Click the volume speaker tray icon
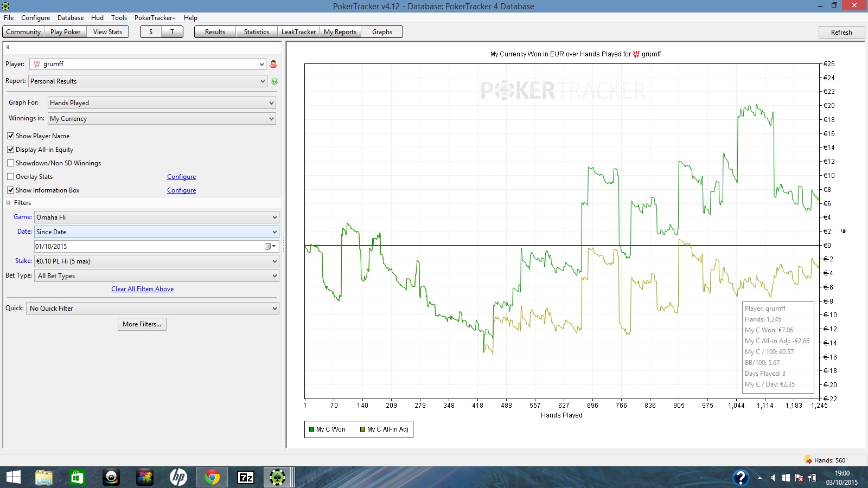 773,478
